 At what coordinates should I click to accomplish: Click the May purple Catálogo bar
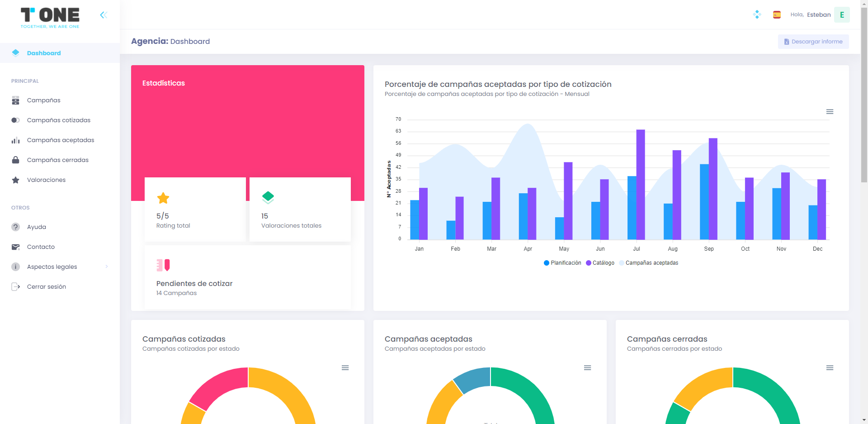(x=568, y=201)
